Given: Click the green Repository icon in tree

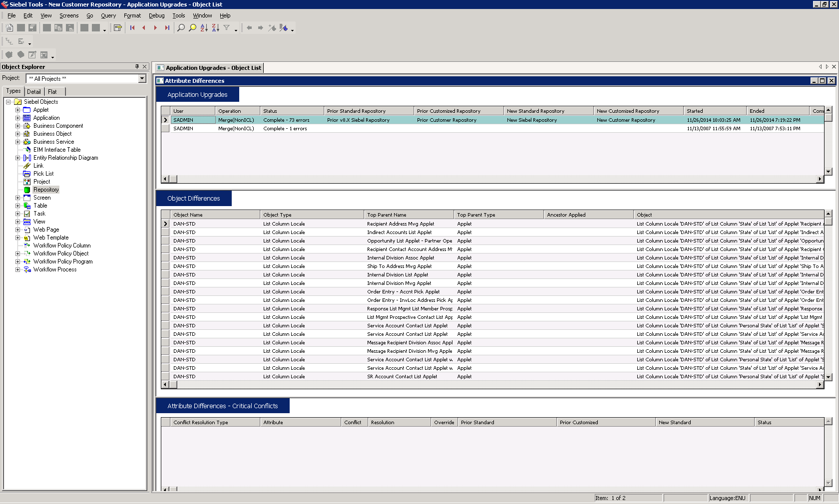Looking at the screenshot, I should click(x=27, y=190).
